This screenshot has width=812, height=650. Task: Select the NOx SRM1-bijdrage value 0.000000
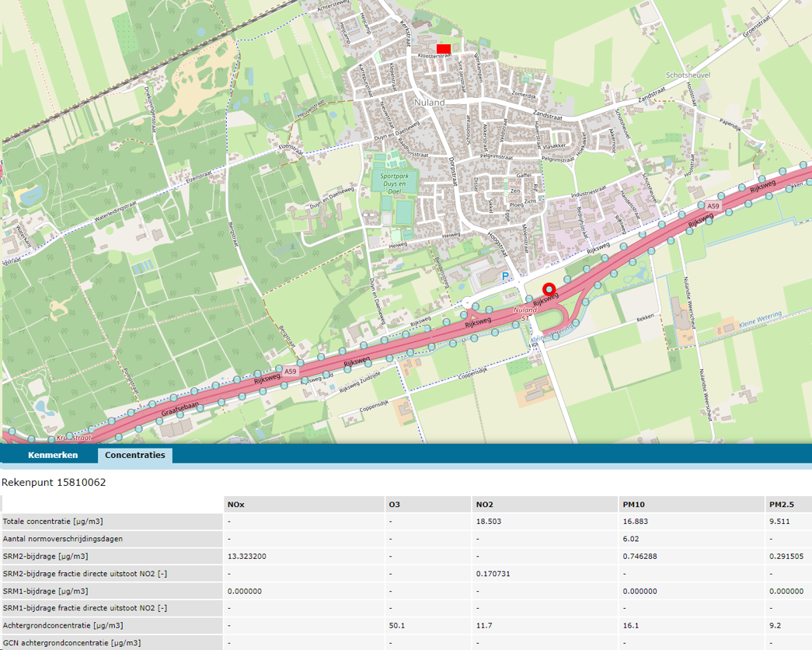point(245,591)
